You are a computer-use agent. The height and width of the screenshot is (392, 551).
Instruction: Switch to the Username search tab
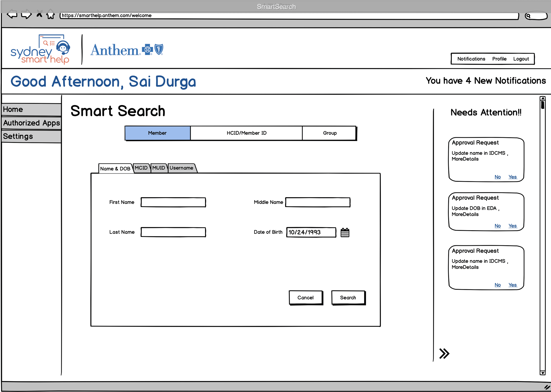[181, 168]
